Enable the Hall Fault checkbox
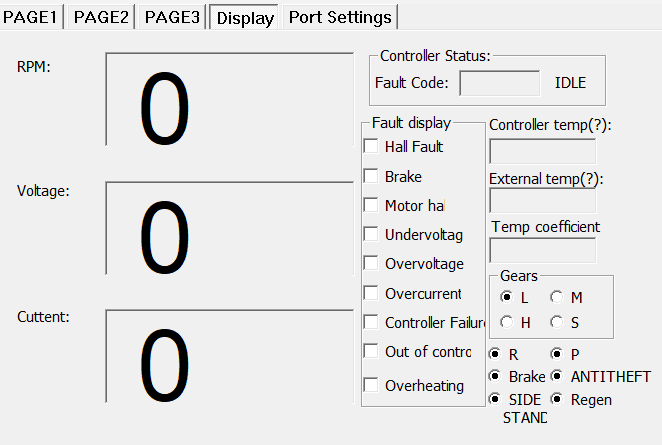The height and width of the screenshot is (445, 662). click(371, 146)
